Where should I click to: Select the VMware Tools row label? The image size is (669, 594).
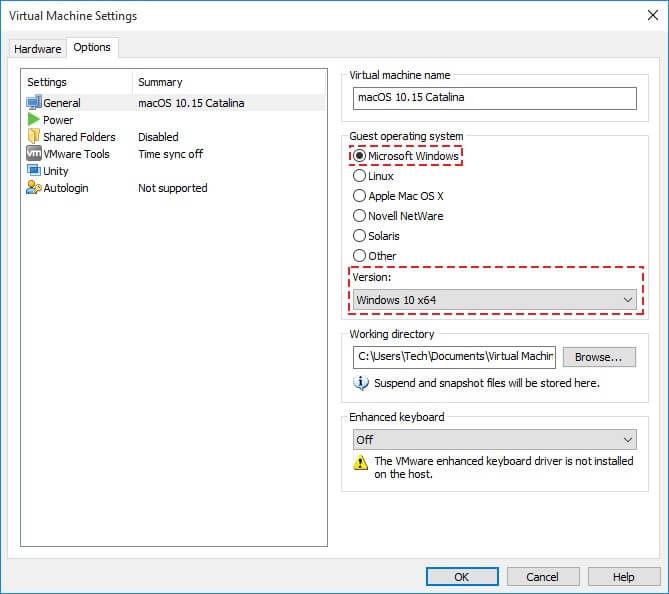point(76,154)
